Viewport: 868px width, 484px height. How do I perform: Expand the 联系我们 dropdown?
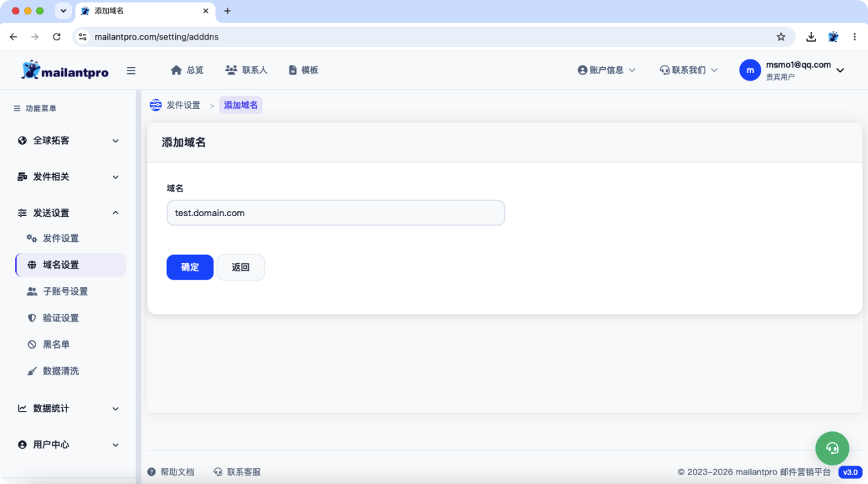(x=689, y=70)
